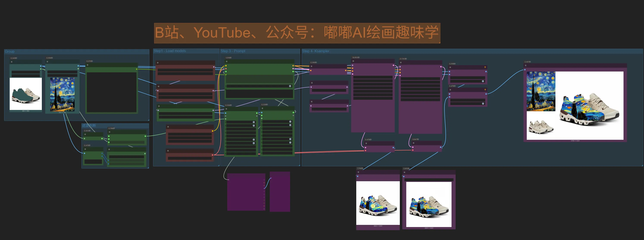This screenshot has height=240, width=644.
Task: Click the orange ? icon on the 0.358秒 preview node
Action: 485,67
